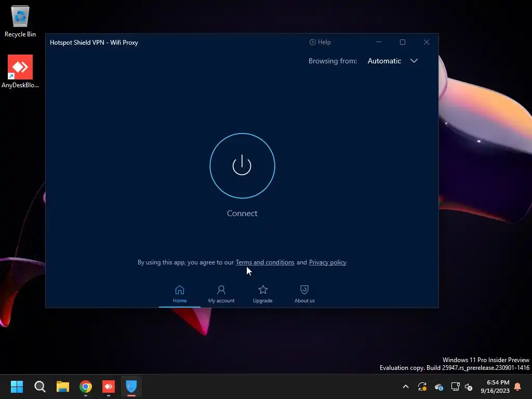Click the OneDrive cloud tray icon
Screen dimensions: 532x399
(x=438, y=387)
